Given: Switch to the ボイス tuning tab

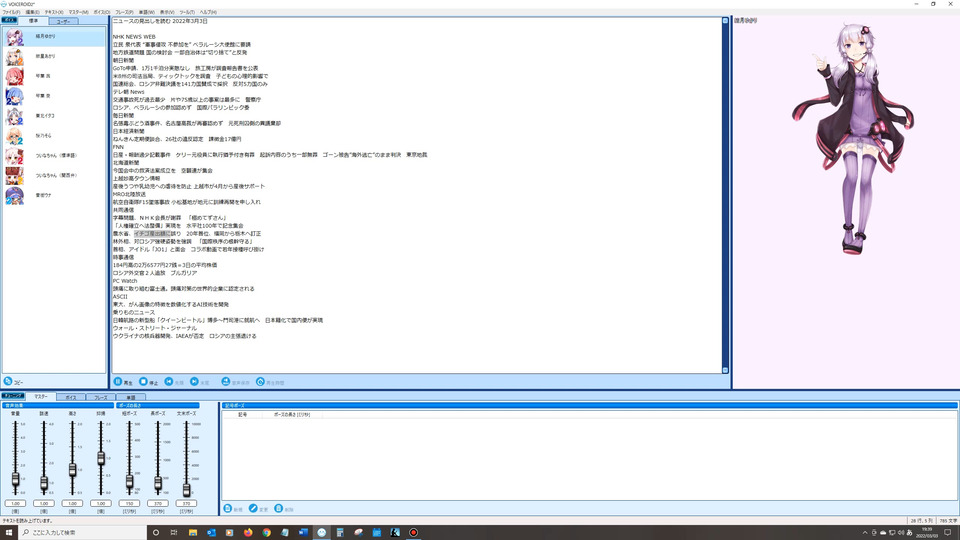Looking at the screenshot, I should click(x=70, y=397).
